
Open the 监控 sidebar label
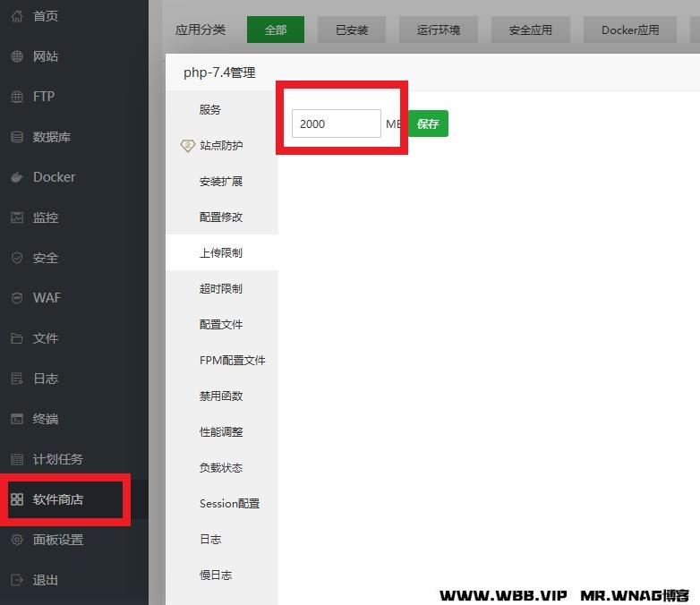(x=46, y=217)
